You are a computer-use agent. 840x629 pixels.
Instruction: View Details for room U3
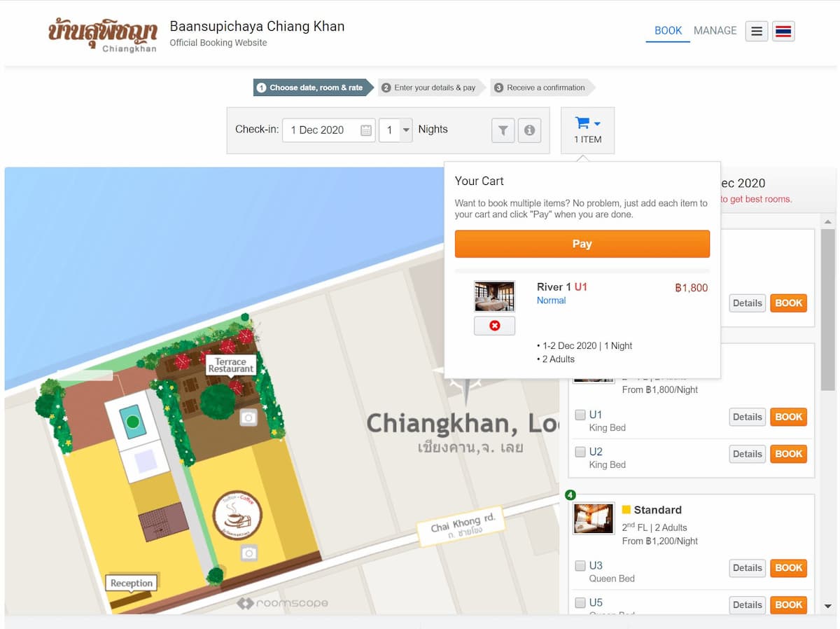[x=747, y=568]
